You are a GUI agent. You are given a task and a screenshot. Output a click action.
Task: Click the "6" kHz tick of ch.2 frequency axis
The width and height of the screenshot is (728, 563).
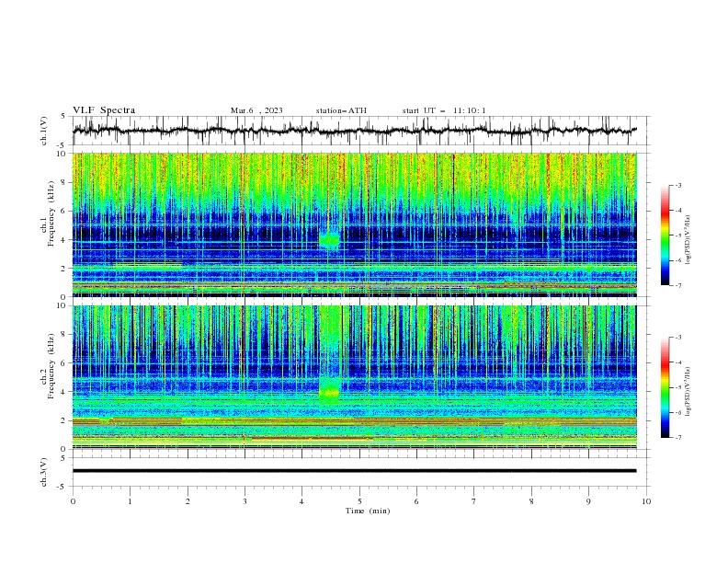pyautogui.click(x=64, y=363)
